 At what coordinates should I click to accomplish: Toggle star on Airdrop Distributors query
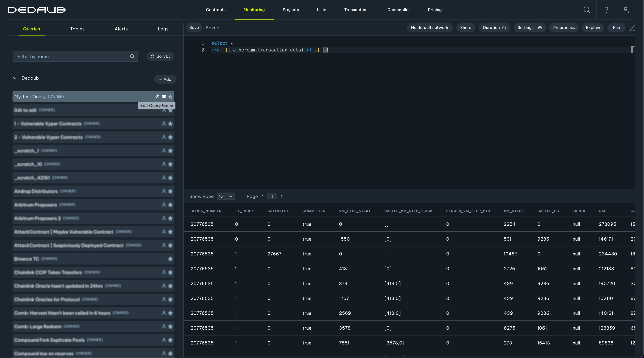click(x=170, y=191)
